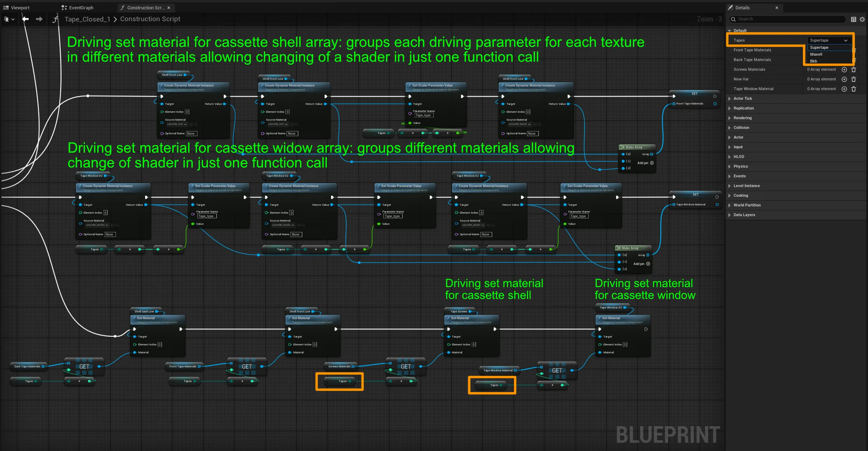Close the Construction Script tab
Viewport: 868px width, 451px height.
169,8
